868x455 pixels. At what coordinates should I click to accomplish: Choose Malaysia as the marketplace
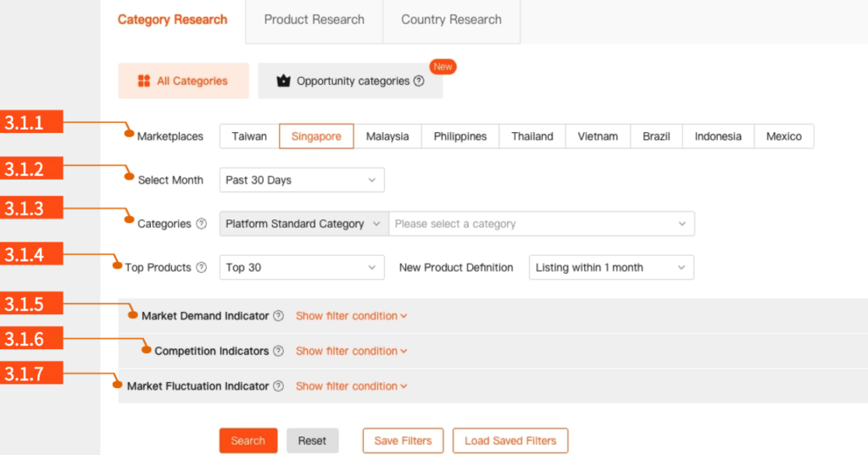(x=387, y=136)
